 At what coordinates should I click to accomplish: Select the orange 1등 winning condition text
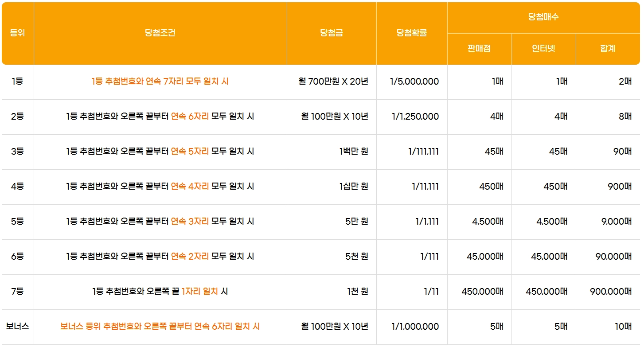(x=160, y=82)
